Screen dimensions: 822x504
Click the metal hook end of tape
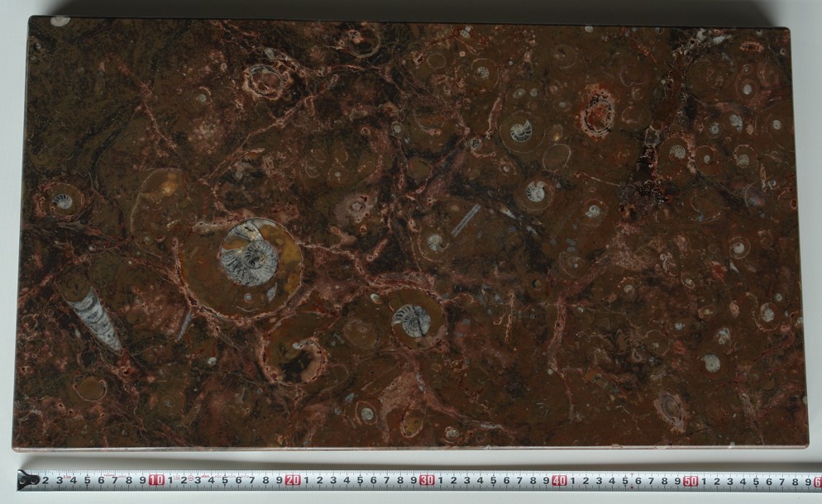point(25,479)
